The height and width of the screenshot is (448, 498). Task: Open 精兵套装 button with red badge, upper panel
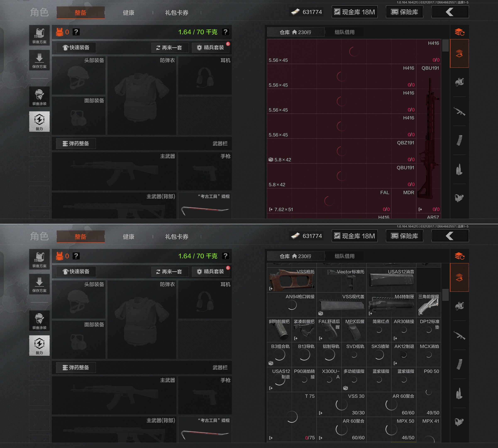coord(211,47)
